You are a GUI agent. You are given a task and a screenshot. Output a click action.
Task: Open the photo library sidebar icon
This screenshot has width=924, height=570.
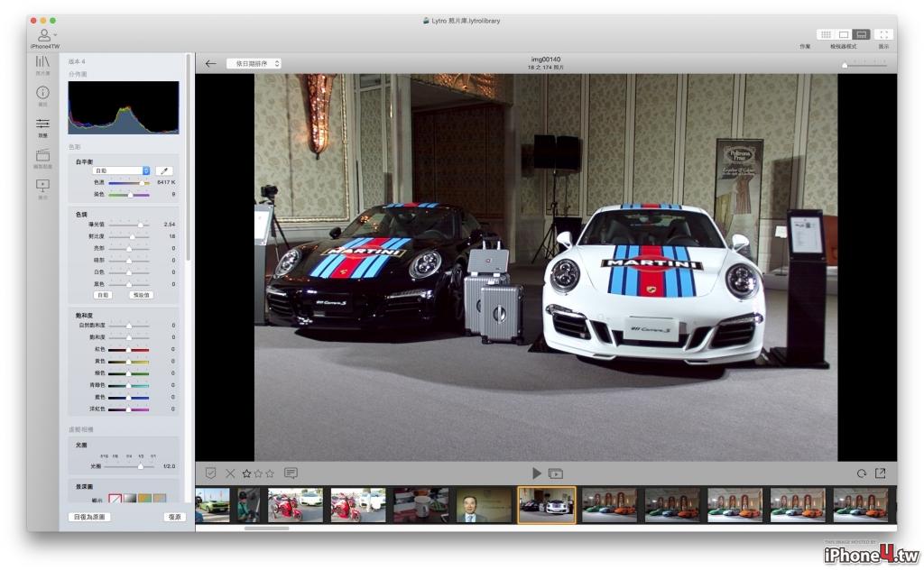[x=42, y=61]
